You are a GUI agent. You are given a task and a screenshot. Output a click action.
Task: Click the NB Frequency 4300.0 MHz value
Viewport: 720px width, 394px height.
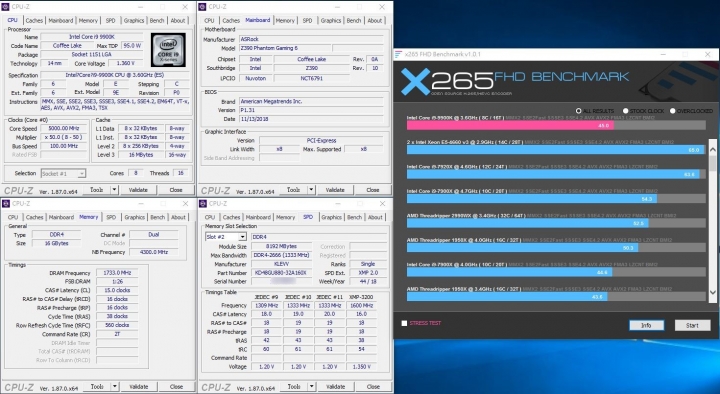tap(153, 252)
